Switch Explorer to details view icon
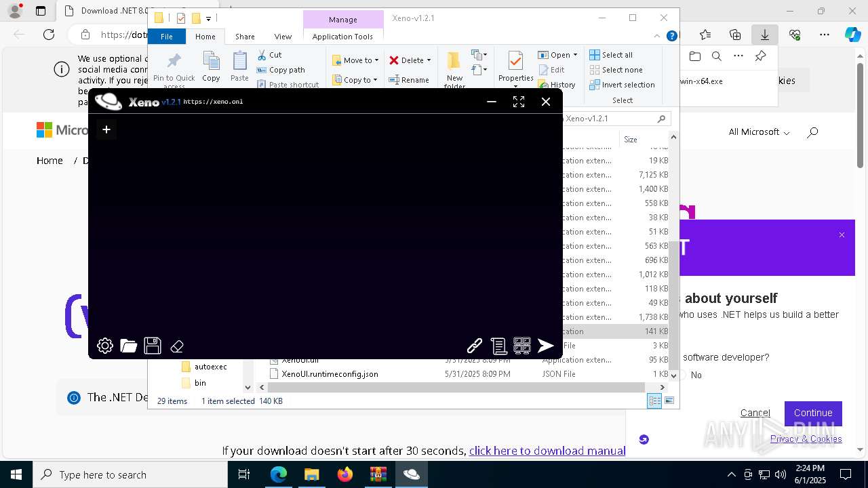Screen dimensions: 868x488 (x=654, y=401)
